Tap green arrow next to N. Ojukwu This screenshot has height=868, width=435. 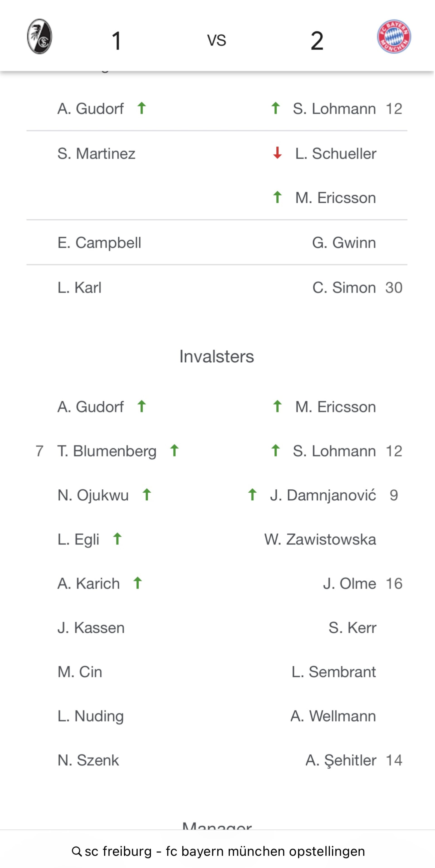point(147,495)
